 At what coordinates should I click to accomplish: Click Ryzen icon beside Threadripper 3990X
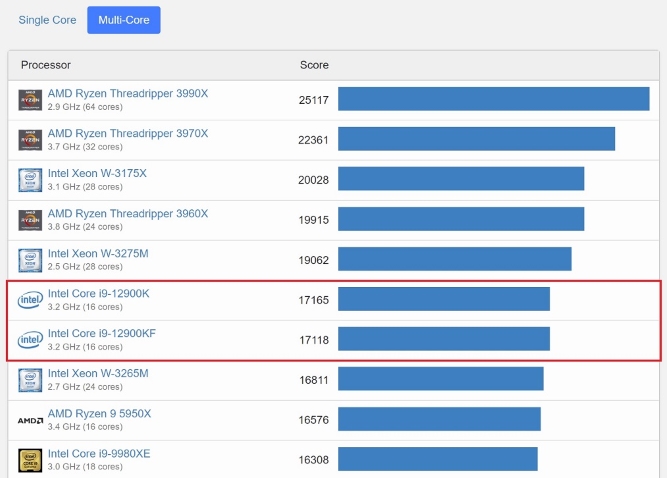coord(30,100)
